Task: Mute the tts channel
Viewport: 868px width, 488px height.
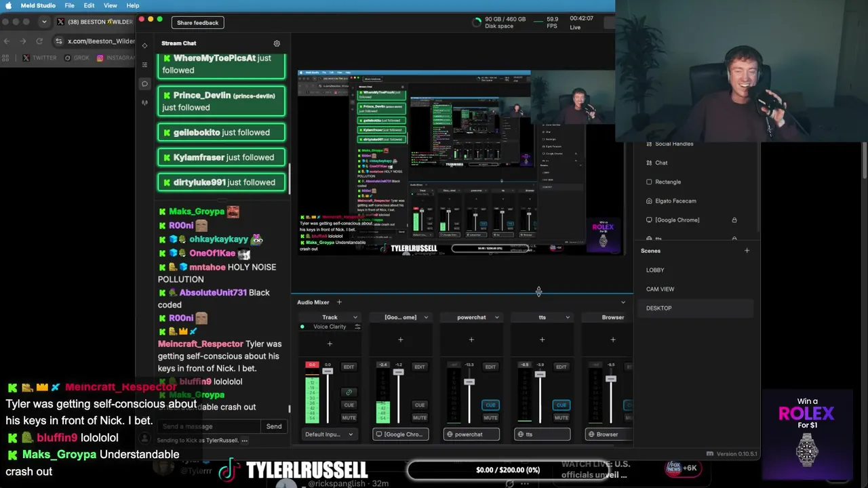Action: [x=561, y=418]
